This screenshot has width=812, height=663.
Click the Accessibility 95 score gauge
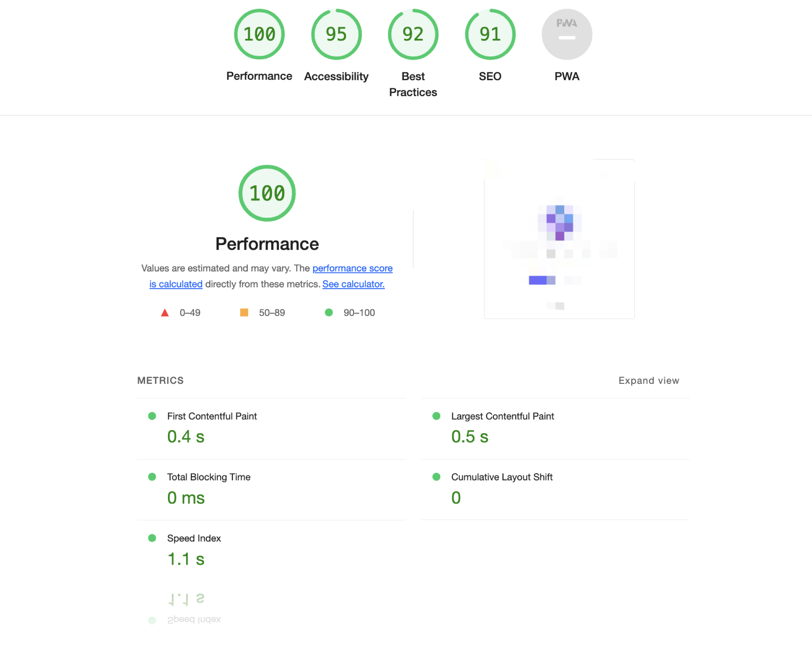pyautogui.click(x=336, y=34)
